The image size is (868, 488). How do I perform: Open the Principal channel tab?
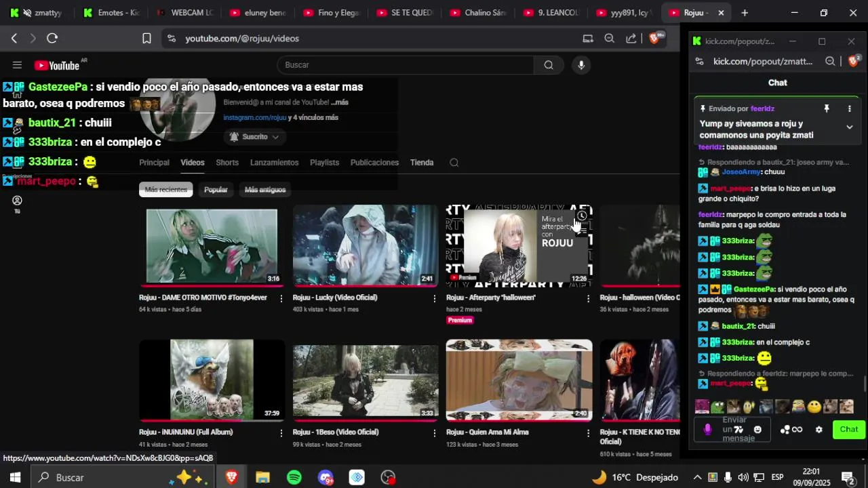154,163
